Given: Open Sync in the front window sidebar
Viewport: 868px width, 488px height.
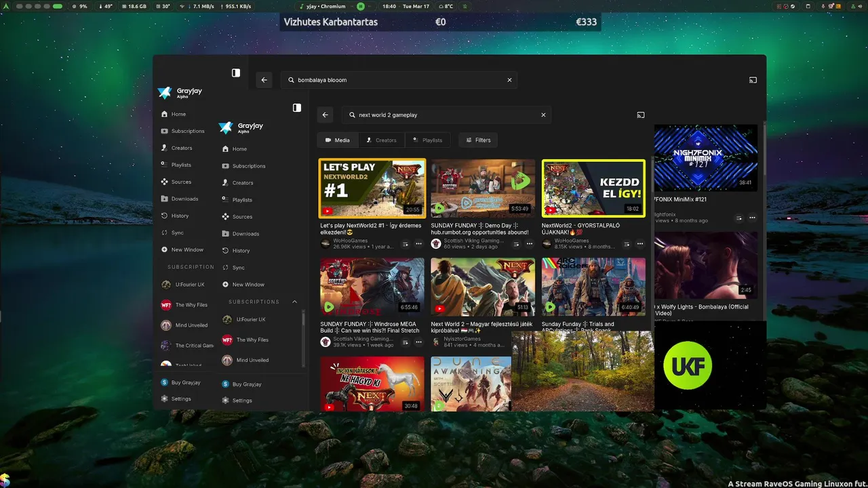Looking at the screenshot, I should [x=238, y=268].
